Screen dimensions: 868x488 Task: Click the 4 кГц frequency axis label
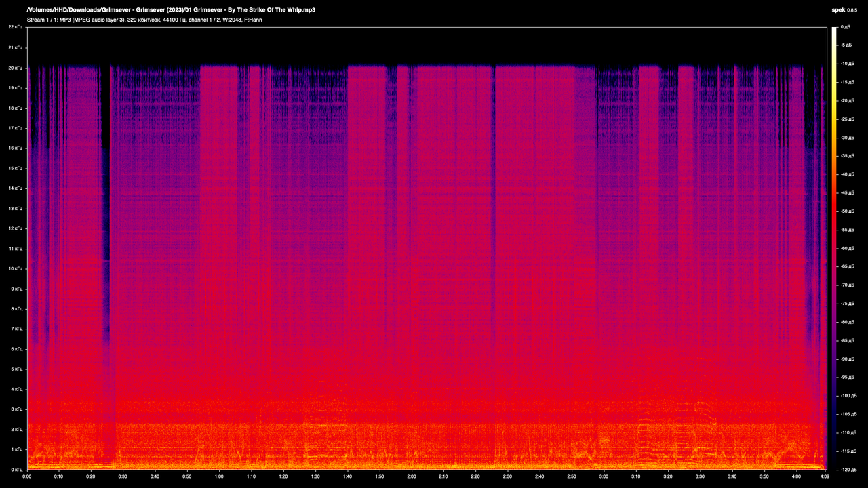(16, 389)
